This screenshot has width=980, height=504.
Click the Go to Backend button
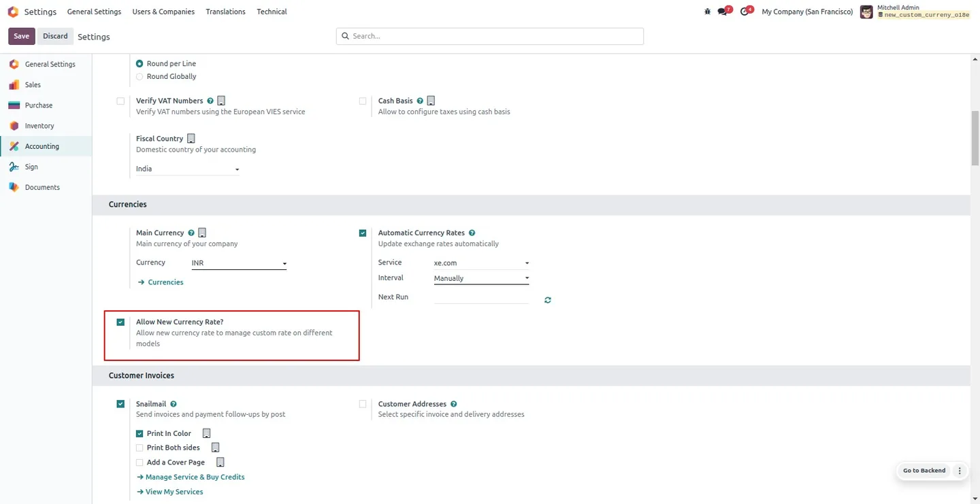(x=924, y=471)
